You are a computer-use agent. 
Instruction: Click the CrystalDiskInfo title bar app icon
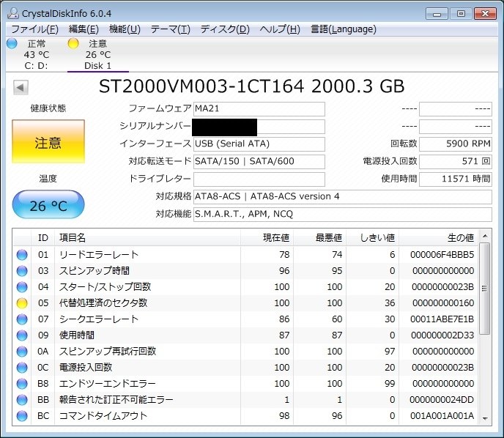(x=13, y=13)
